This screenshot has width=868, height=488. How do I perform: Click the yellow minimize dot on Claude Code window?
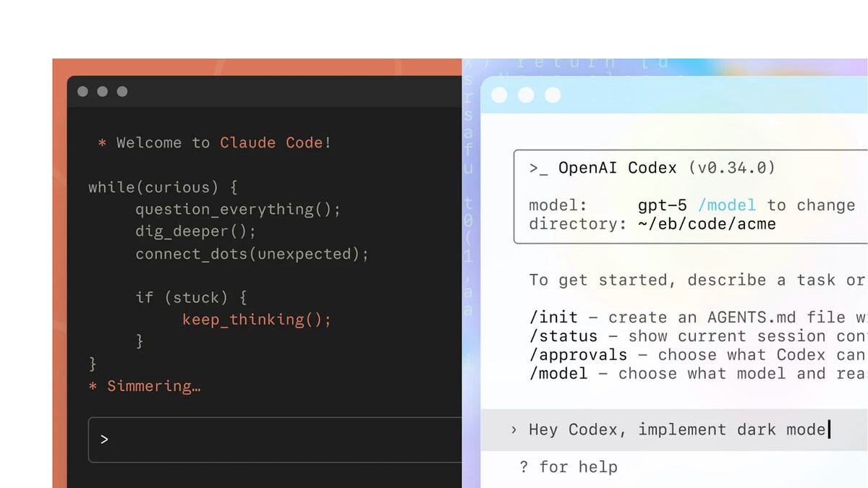point(102,92)
